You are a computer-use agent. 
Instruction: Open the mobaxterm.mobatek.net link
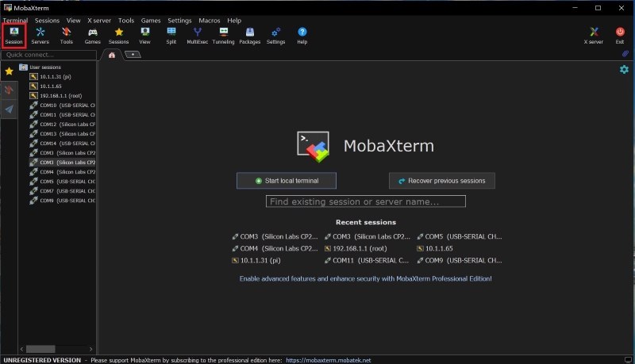tap(328, 359)
